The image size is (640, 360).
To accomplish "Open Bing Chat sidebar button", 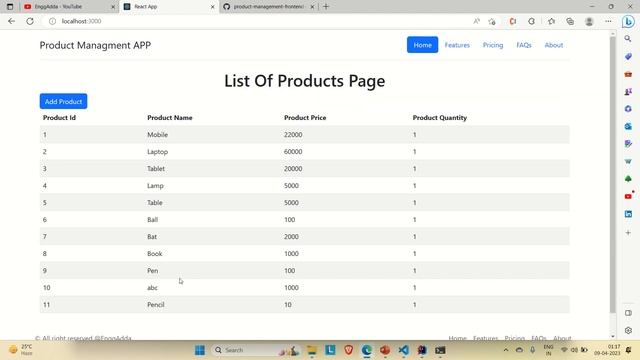I will tap(628, 21).
